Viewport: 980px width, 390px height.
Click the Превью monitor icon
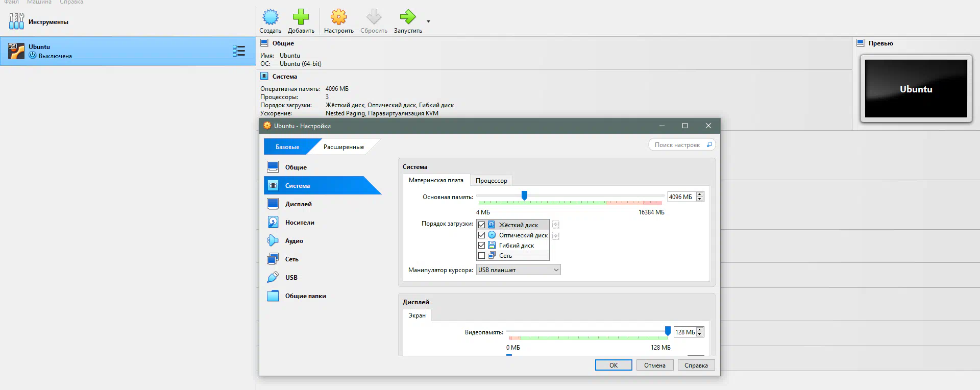coord(861,43)
